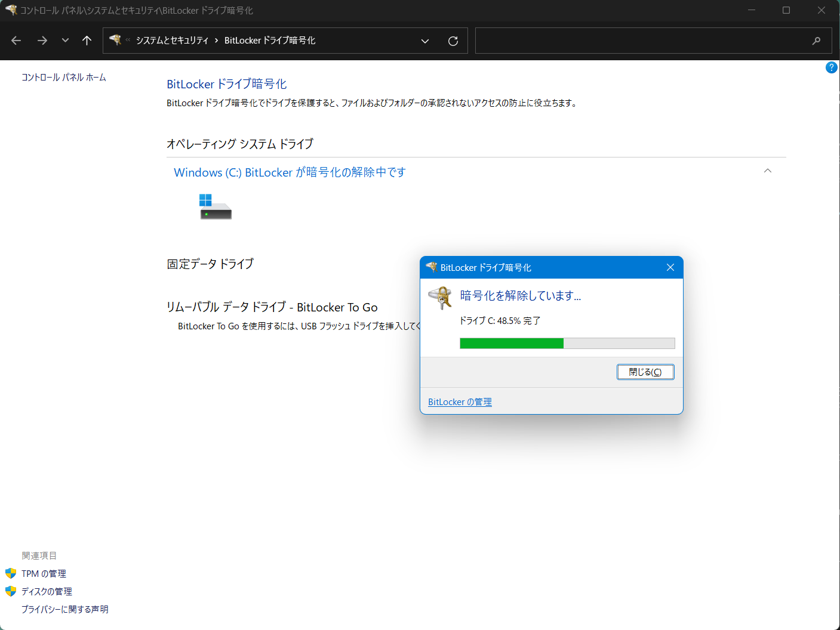840x630 pixels.
Task: Open コントロール パネル ホーム link
Action: [x=64, y=78]
